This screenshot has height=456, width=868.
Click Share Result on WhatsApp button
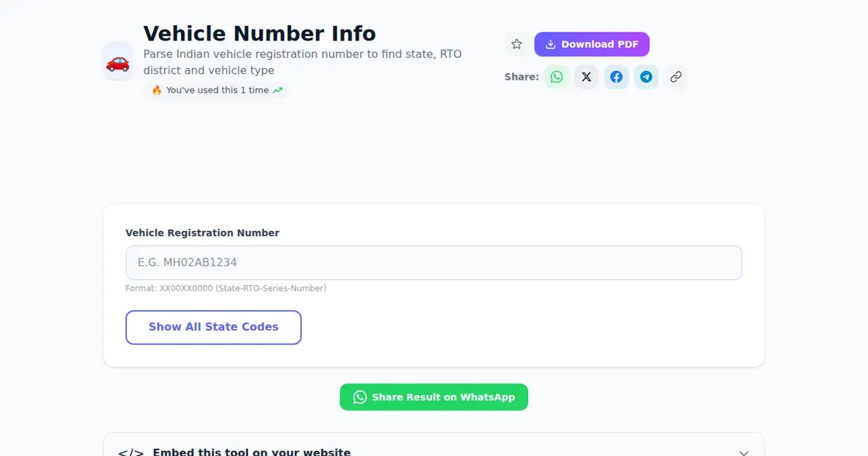pos(434,397)
